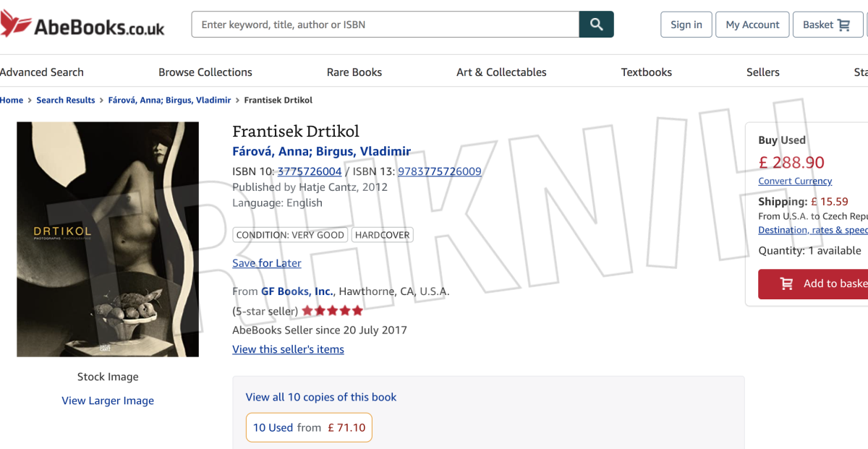Click the 10 Used from £ 71.10 button
The image size is (868, 449).
310,427
